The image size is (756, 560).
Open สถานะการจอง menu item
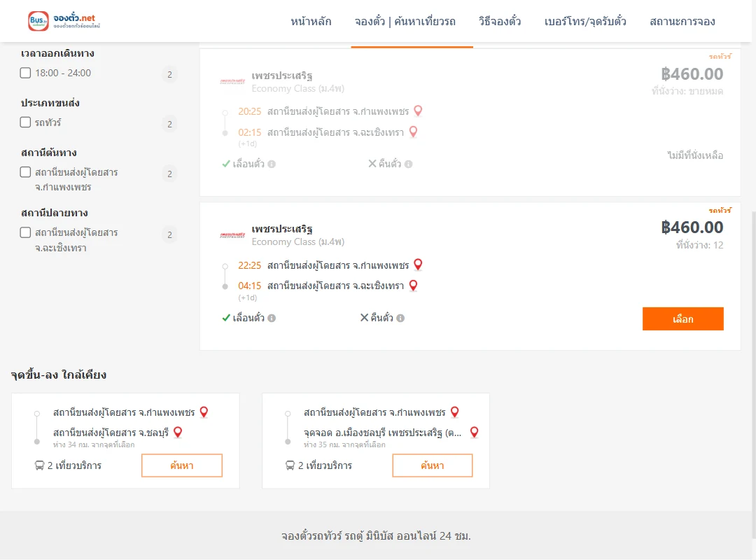click(x=682, y=21)
